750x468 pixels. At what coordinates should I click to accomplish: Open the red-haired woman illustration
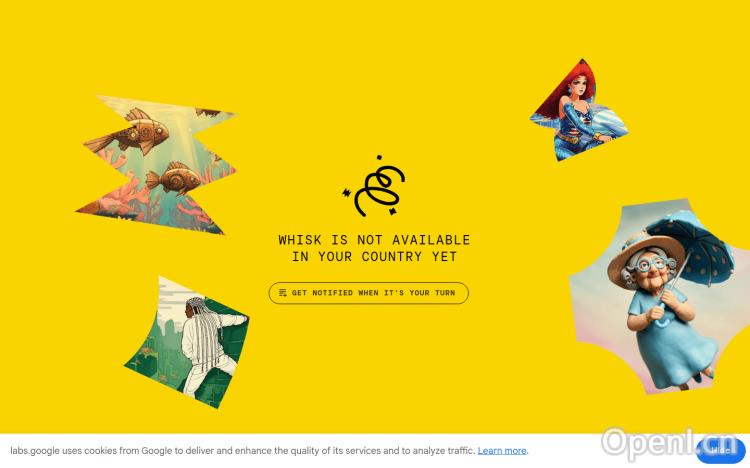(579, 111)
